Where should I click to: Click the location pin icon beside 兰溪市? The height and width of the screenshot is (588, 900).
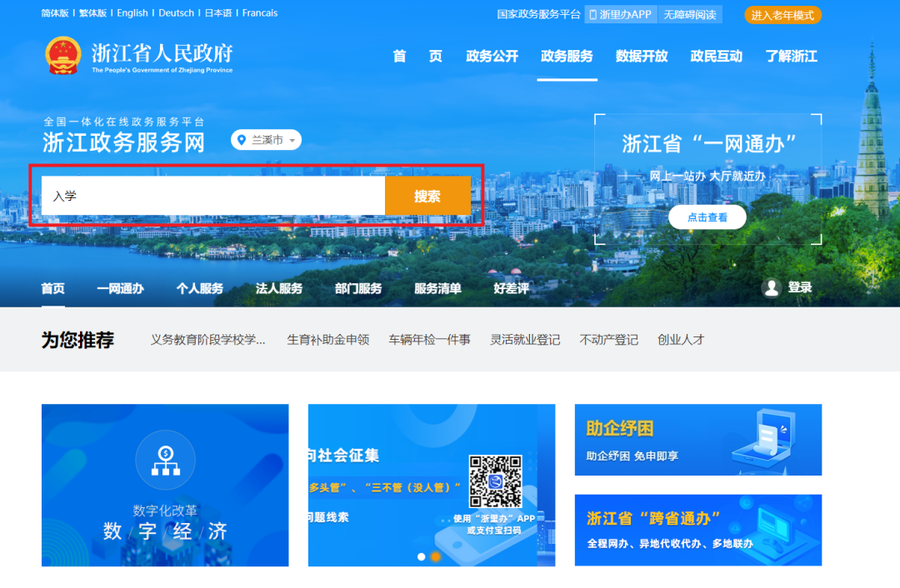click(242, 140)
